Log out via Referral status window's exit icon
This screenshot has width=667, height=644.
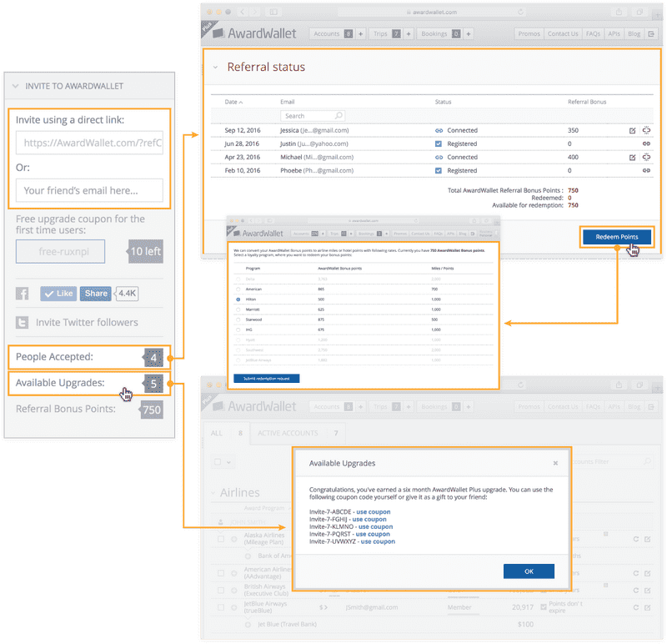(651, 33)
